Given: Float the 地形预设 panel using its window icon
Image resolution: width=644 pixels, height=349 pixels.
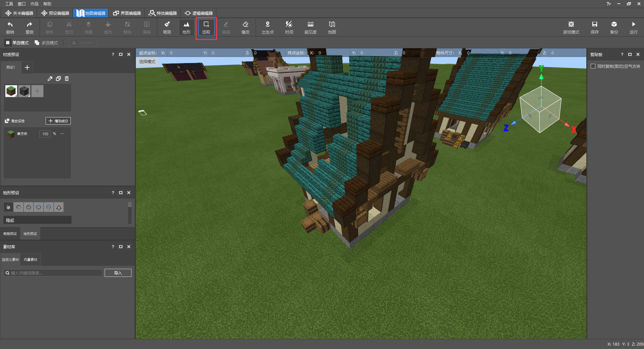Looking at the screenshot, I should (121, 193).
